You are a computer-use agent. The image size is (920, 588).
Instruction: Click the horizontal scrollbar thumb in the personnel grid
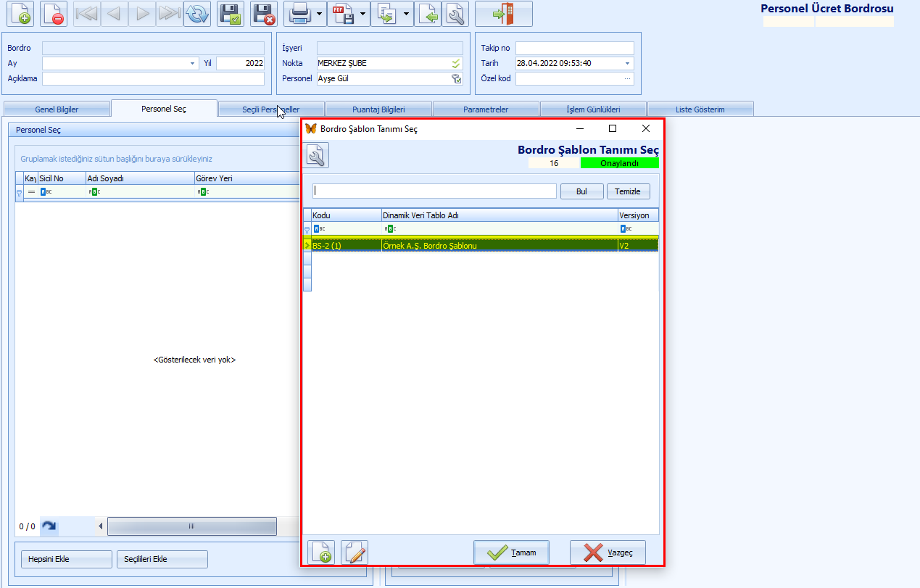coord(192,526)
